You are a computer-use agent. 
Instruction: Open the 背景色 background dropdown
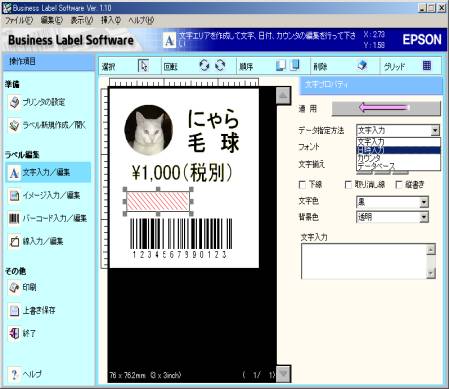[x=424, y=217]
